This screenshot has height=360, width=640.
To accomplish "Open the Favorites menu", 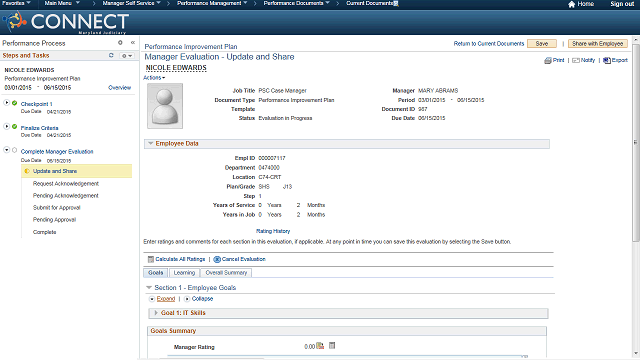I will [16, 3].
